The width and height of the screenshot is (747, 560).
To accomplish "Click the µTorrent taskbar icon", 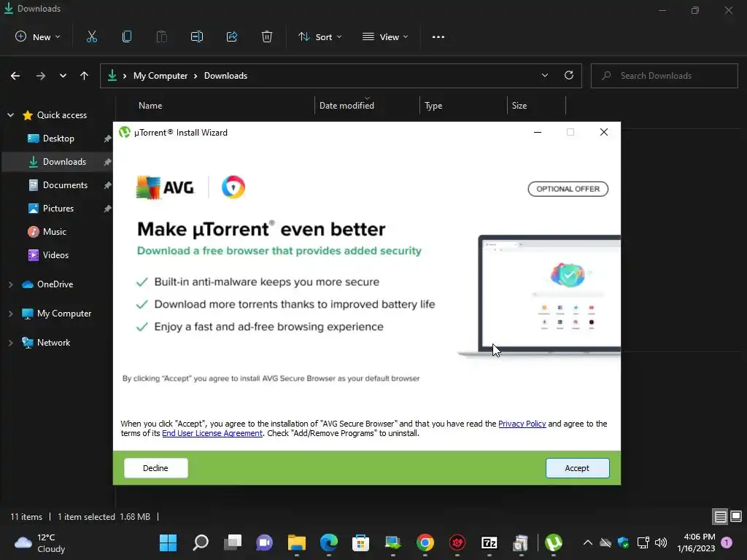I will click(x=554, y=542).
